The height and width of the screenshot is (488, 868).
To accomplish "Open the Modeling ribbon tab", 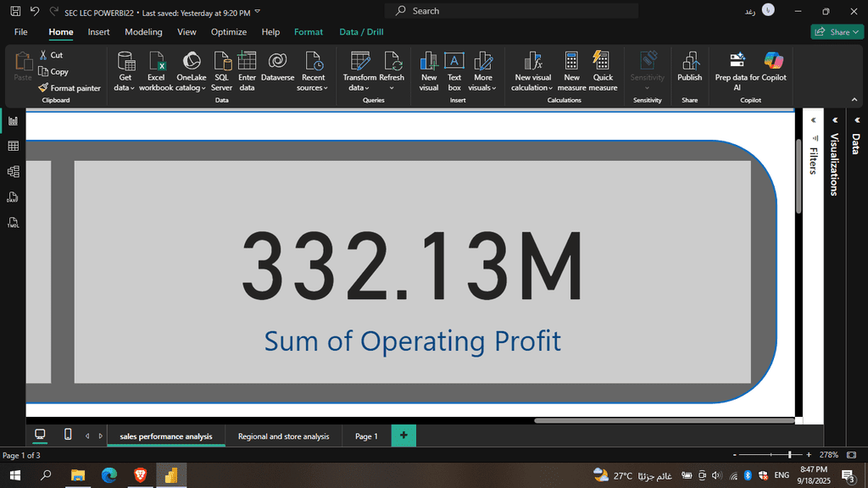I will tap(143, 32).
